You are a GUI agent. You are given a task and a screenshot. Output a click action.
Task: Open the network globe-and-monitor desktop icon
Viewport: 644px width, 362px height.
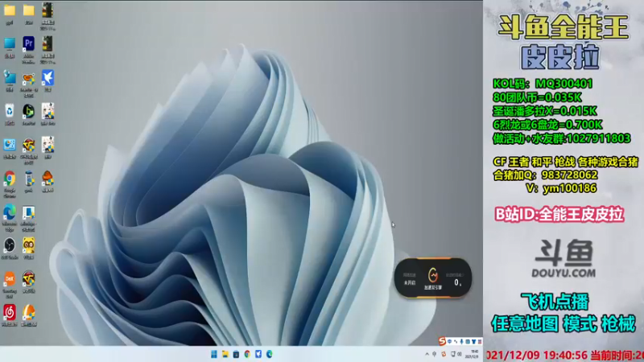click(x=10, y=77)
